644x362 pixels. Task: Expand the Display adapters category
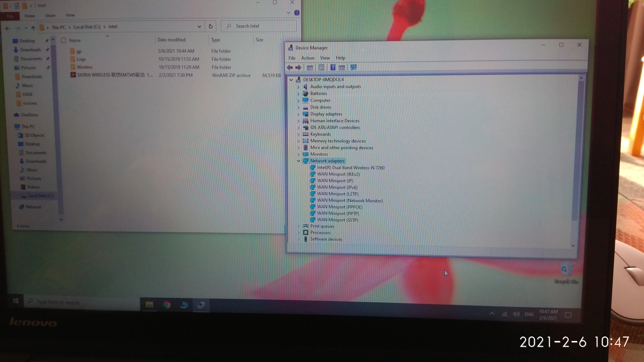click(298, 114)
